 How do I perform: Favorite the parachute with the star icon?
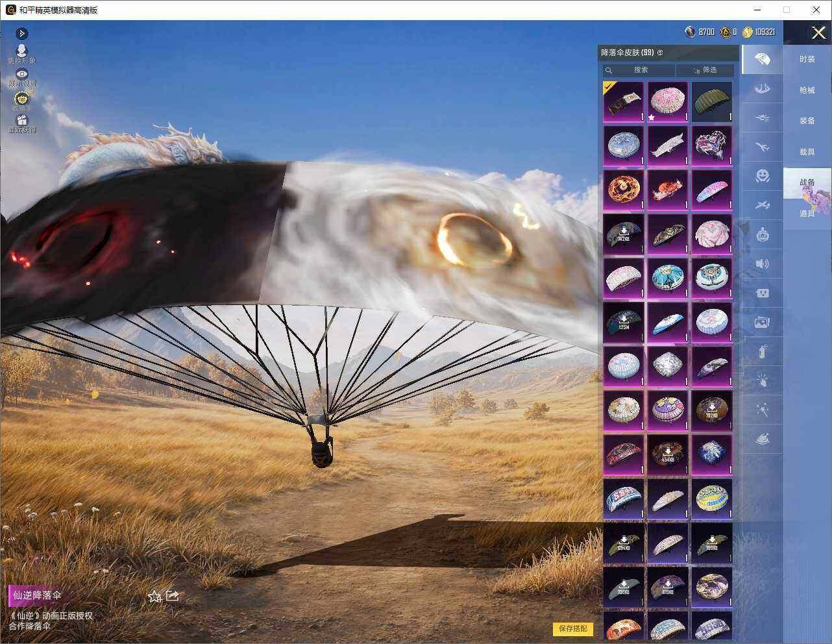point(154,596)
